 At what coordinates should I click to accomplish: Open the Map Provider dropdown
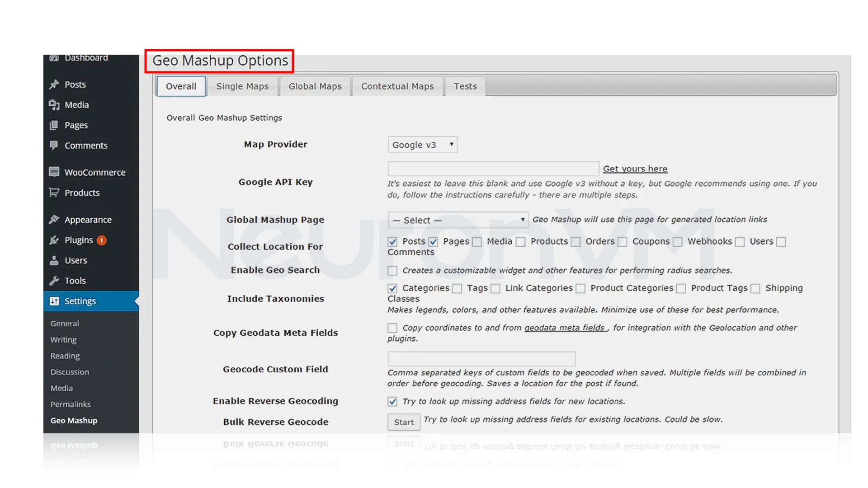click(x=423, y=145)
